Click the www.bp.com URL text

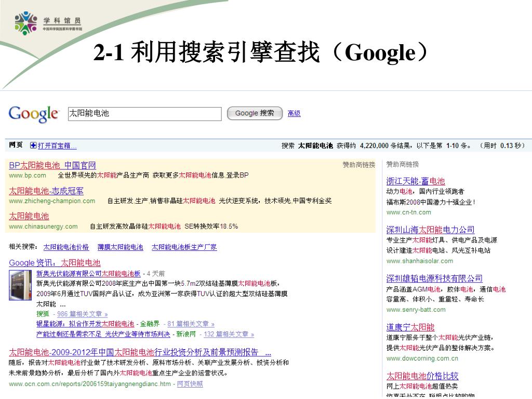pos(28,176)
